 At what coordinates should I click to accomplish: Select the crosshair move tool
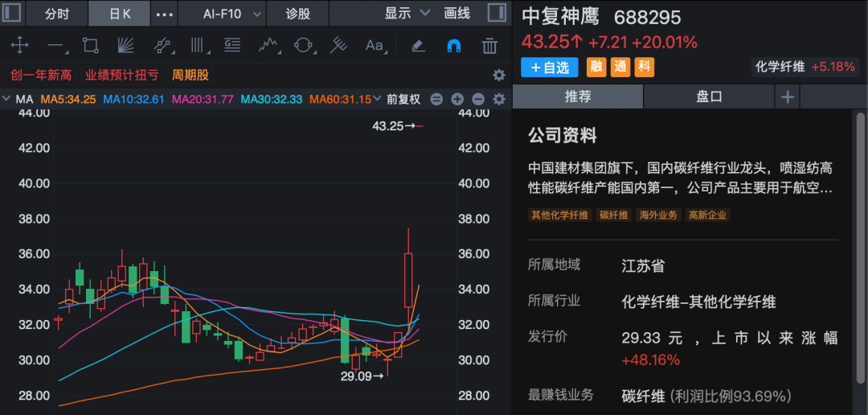[x=18, y=45]
